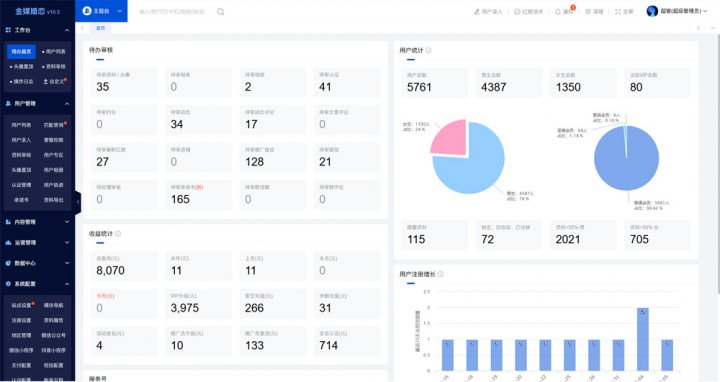Collapse the 工作台 sidebar section
Screen dimensions: 720x382
67,30
